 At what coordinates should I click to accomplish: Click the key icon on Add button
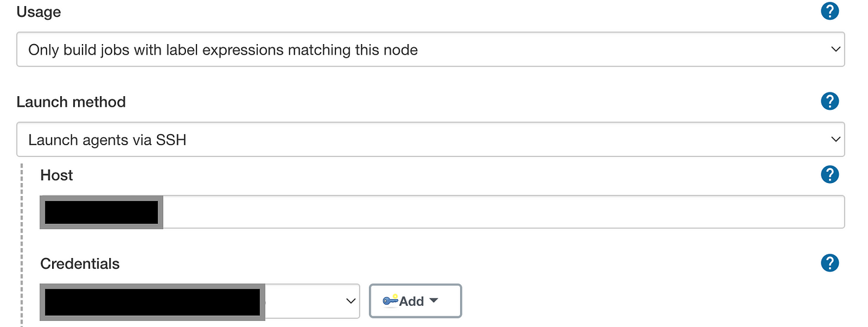click(x=390, y=301)
